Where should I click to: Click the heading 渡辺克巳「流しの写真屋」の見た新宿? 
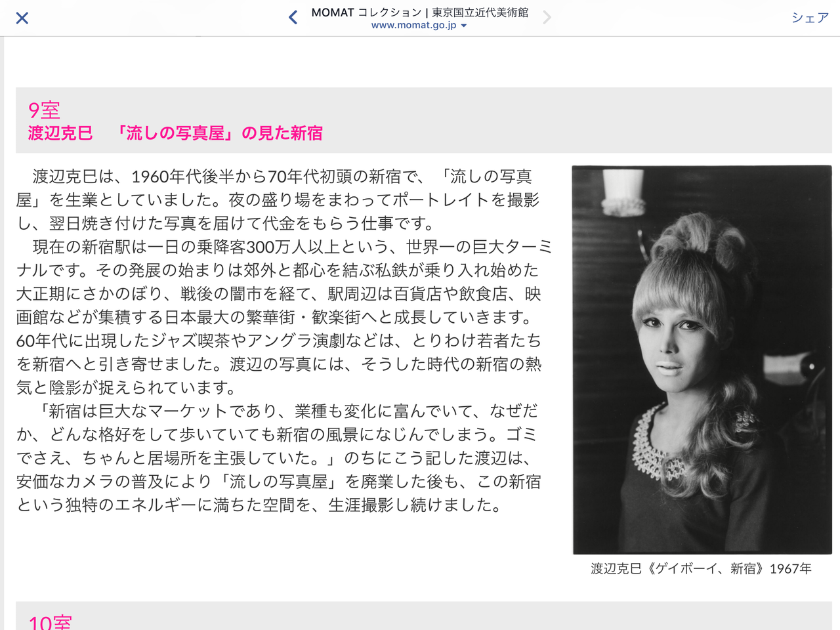pyautogui.click(x=175, y=133)
